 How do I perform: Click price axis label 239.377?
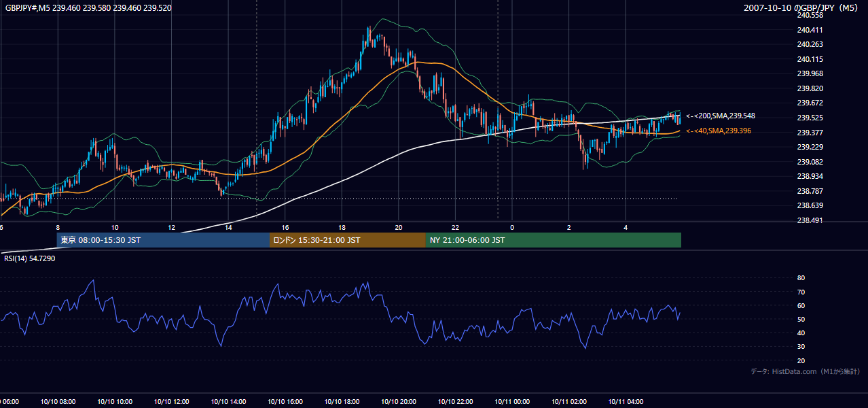(x=810, y=133)
